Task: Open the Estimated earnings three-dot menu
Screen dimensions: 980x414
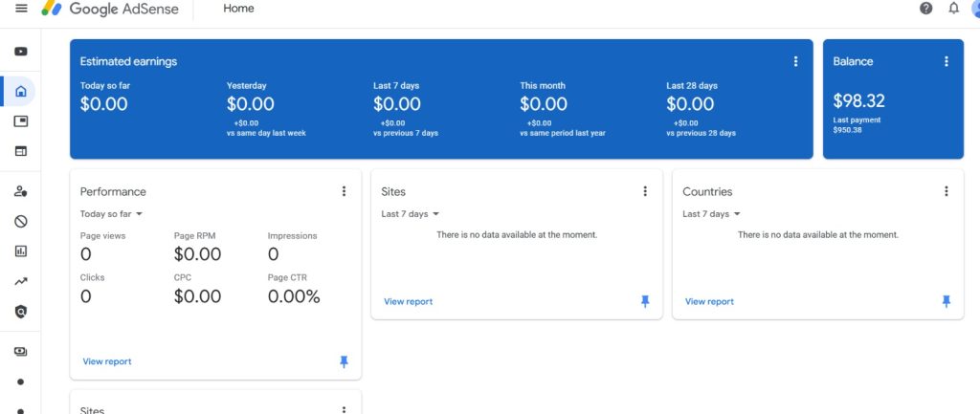Action: 795,61
